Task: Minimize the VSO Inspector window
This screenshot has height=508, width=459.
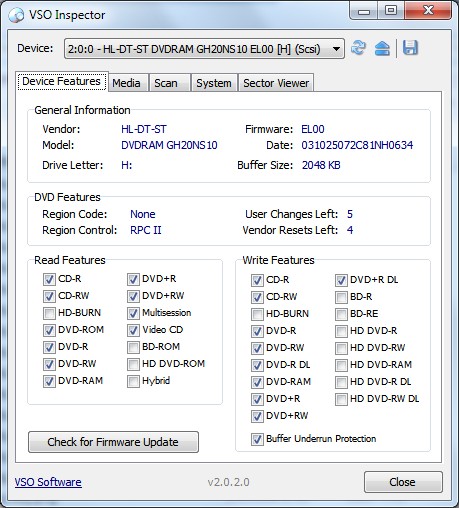Action: 364,11
